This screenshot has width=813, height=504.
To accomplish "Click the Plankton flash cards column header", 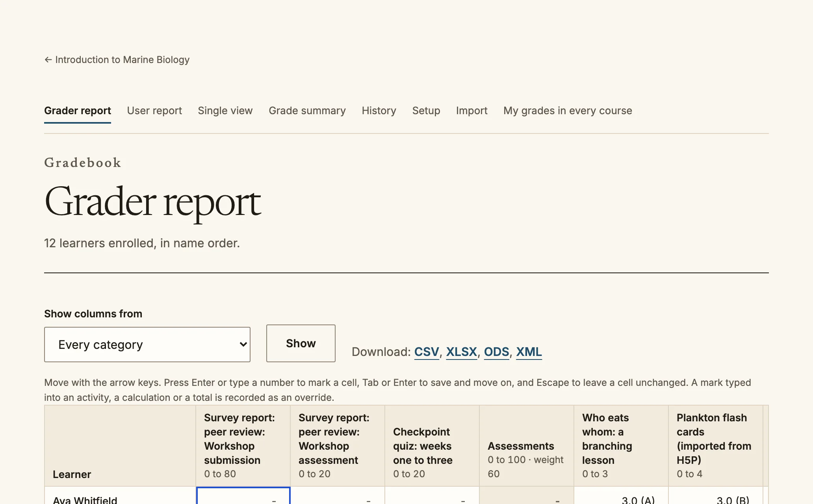I will [x=716, y=446].
